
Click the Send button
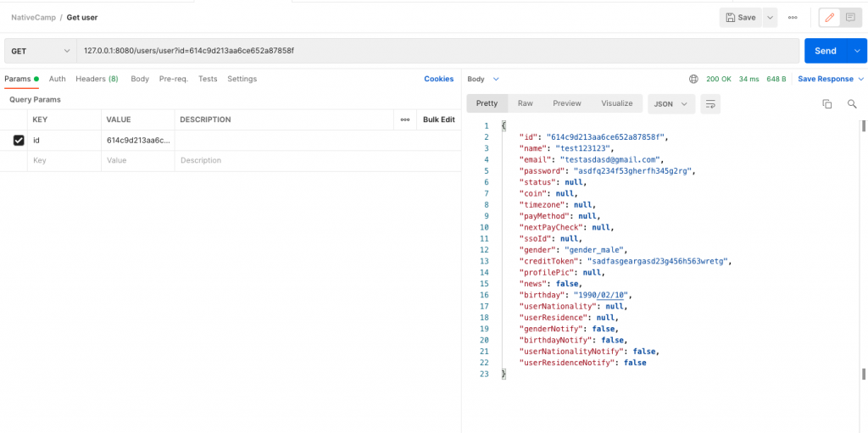click(x=825, y=51)
